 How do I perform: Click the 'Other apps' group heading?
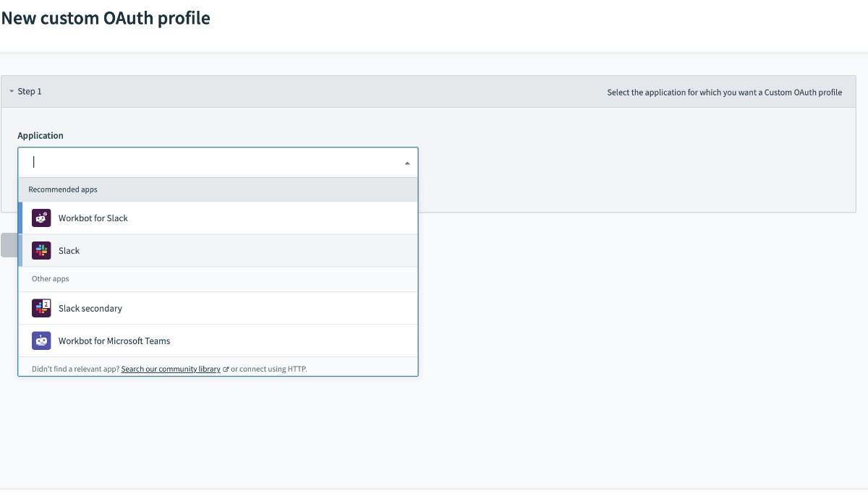click(x=51, y=279)
